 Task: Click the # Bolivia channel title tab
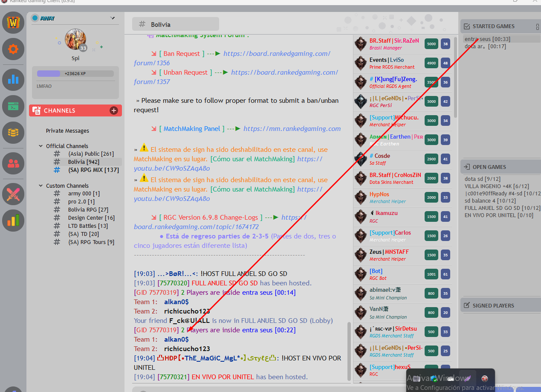pos(175,24)
